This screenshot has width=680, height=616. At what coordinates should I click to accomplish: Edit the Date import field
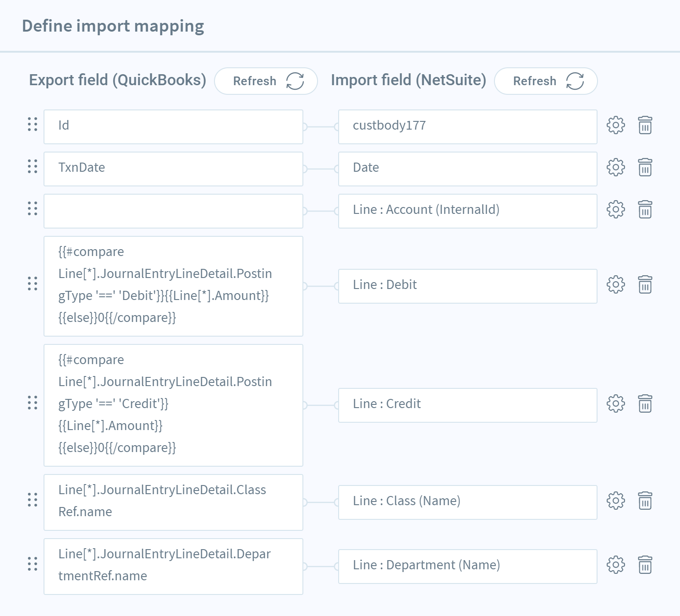tap(468, 169)
